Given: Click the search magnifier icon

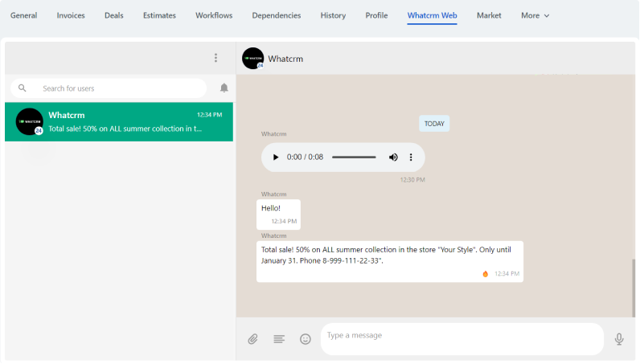Looking at the screenshot, I should pos(23,88).
